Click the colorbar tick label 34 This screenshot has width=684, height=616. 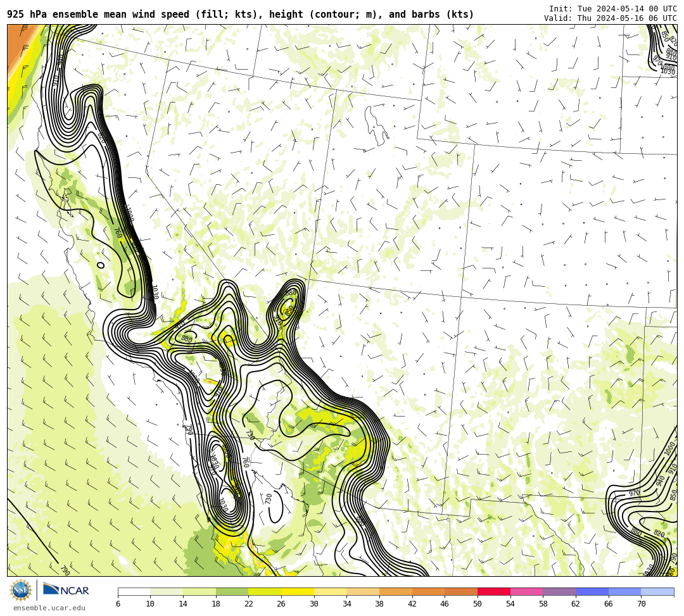click(347, 604)
